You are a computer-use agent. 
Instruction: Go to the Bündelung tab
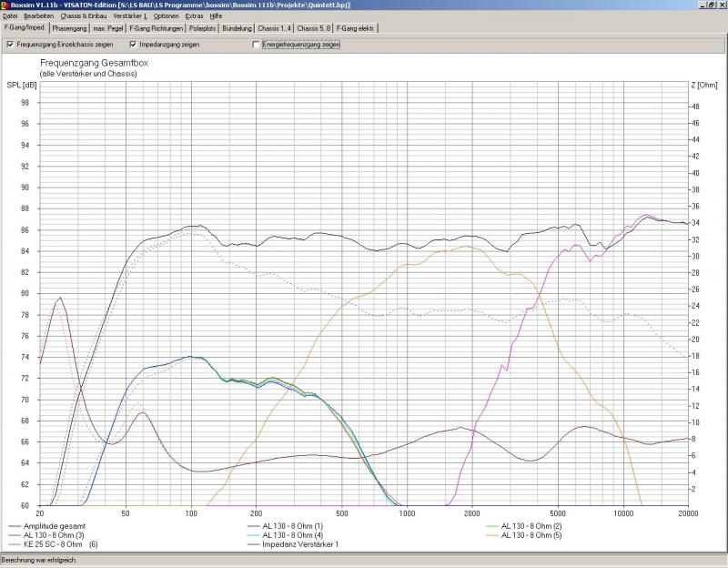[238, 28]
